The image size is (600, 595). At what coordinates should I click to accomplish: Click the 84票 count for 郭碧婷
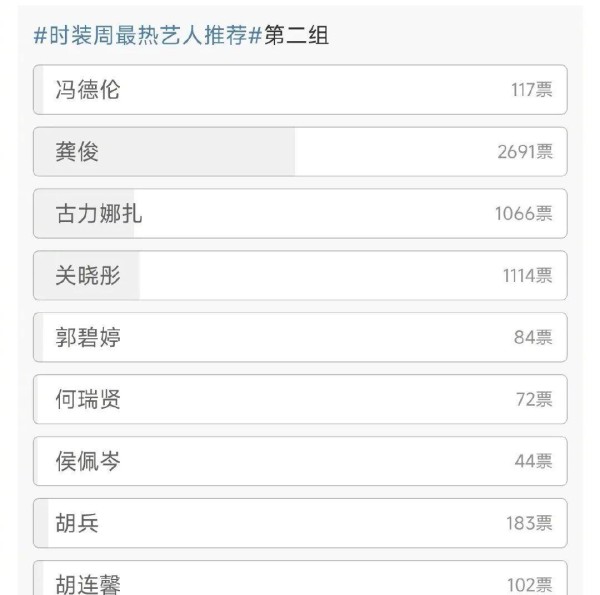(x=533, y=337)
